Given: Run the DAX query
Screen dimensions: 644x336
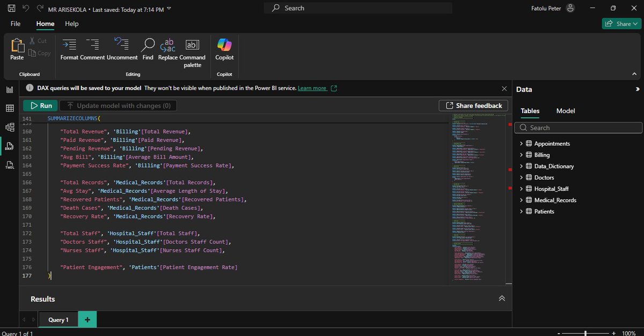Looking at the screenshot, I should click(41, 106).
